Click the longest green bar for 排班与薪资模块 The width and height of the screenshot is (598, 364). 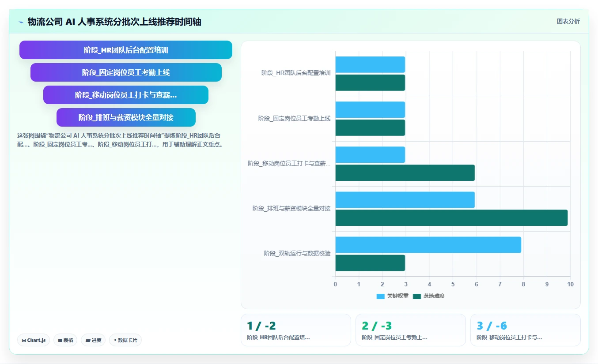click(x=451, y=218)
